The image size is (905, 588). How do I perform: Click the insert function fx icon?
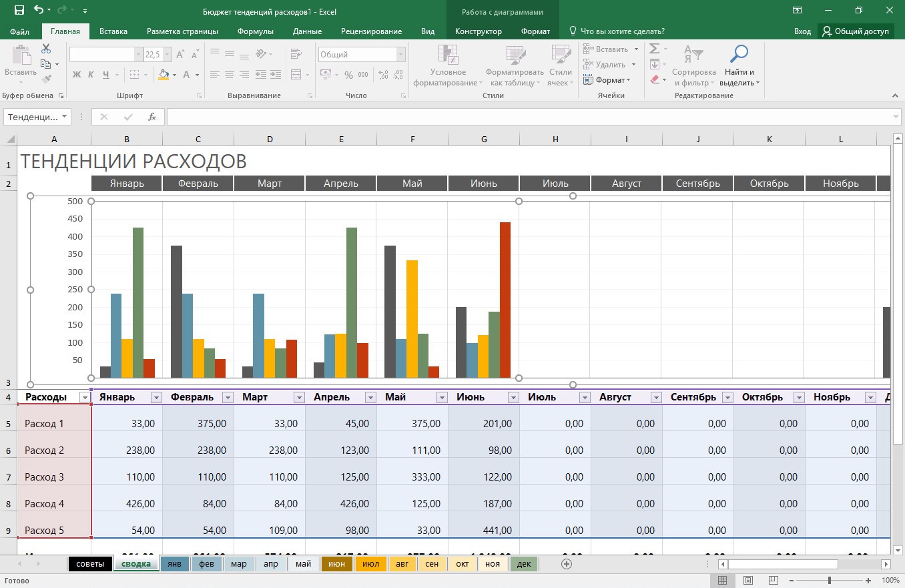(152, 117)
